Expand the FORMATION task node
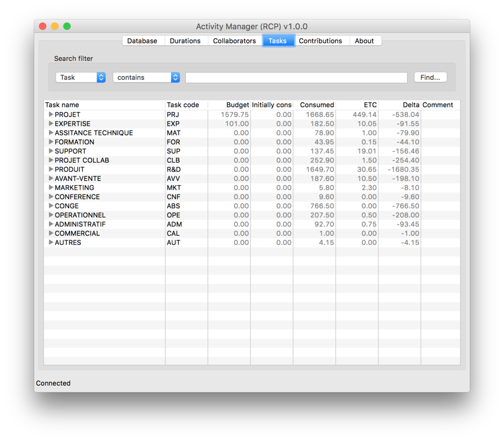Viewport: 504px width, 441px height. [51, 142]
